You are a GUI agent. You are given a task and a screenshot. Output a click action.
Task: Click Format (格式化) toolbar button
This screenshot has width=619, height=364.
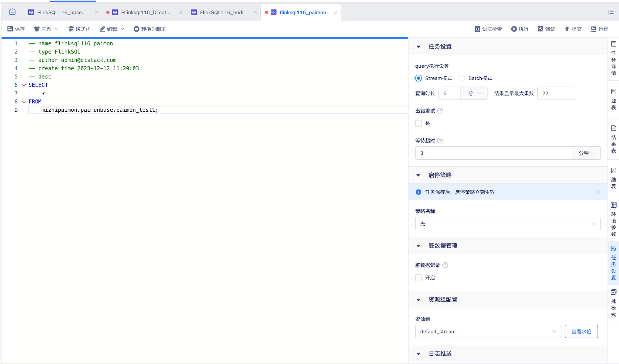(79, 29)
